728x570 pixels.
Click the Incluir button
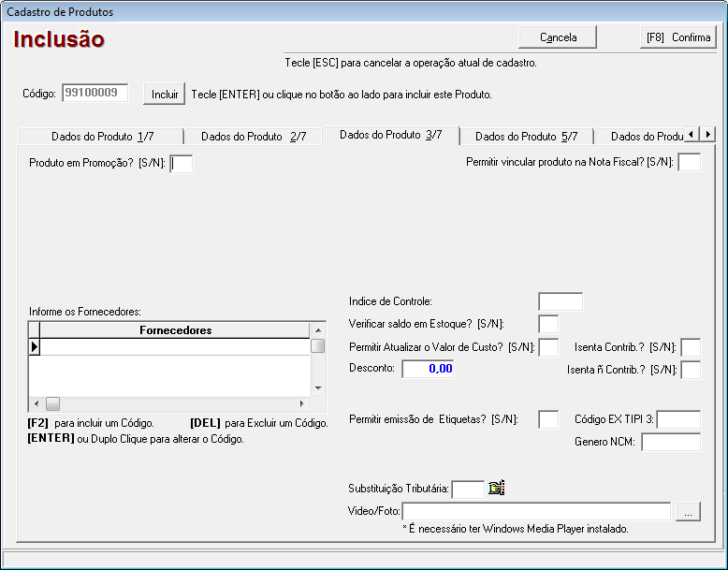pyautogui.click(x=165, y=95)
